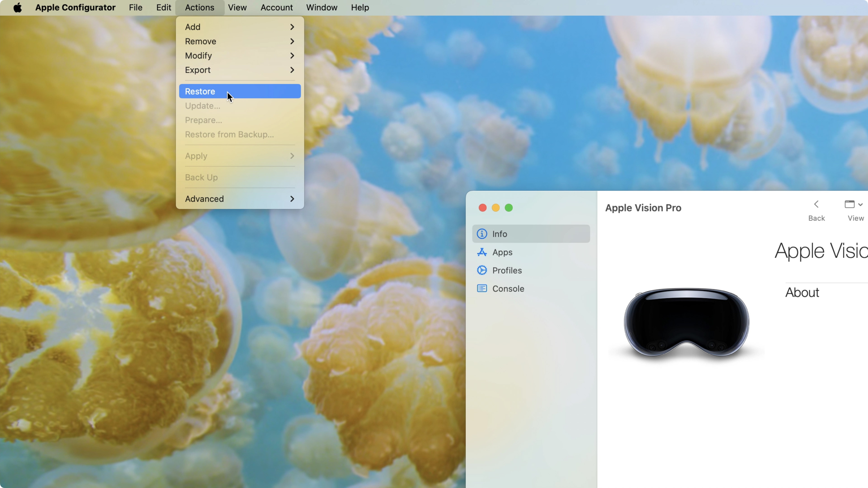
Task: Expand the Remove submenu chevron
Action: (292, 41)
